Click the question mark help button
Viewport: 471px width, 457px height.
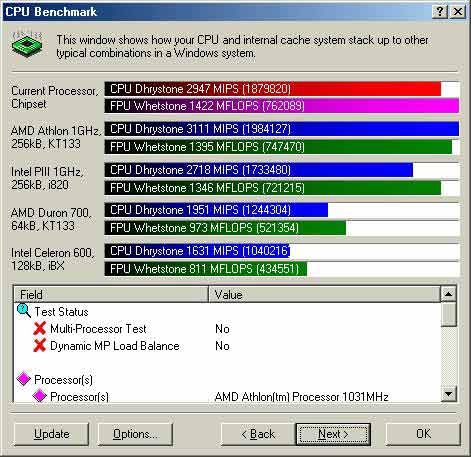(x=440, y=12)
